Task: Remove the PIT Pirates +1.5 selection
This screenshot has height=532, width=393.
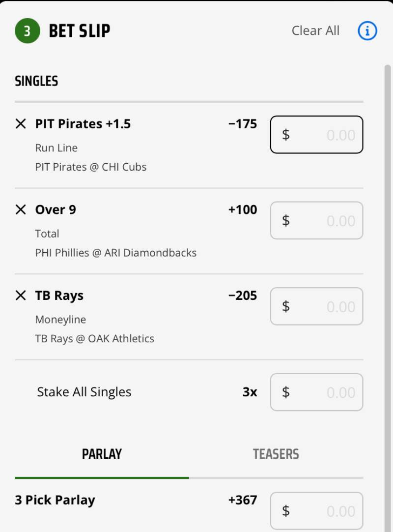Action: (21, 124)
